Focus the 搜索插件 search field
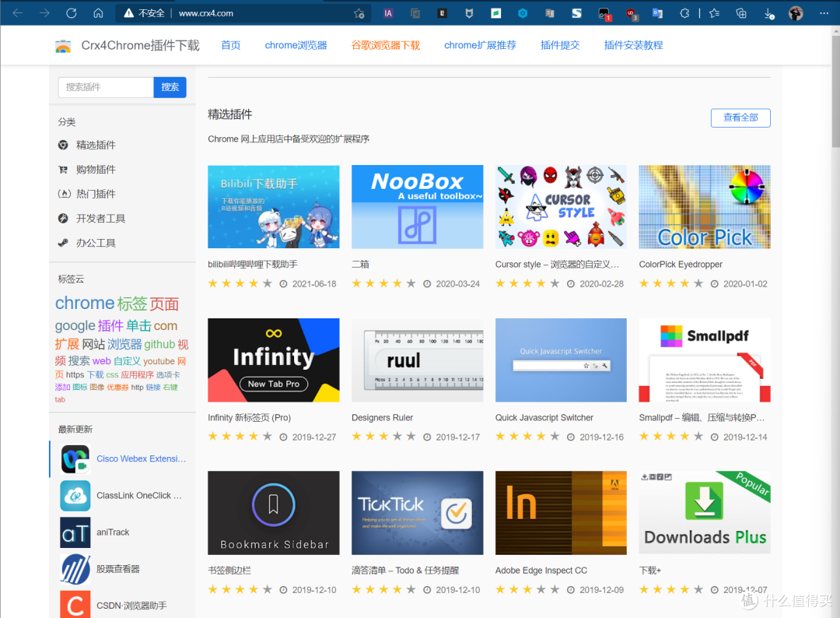This screenshot has height=618, width=840. [106, 87]
